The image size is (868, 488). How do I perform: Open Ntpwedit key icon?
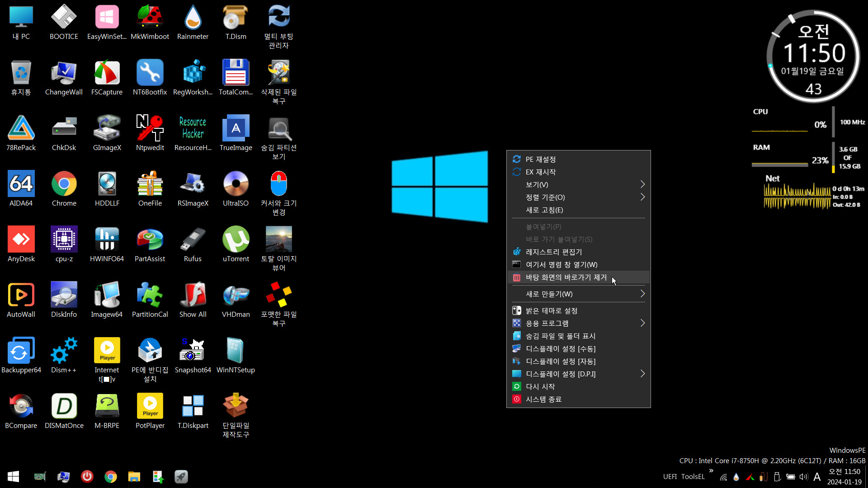(x=150, y=133)
